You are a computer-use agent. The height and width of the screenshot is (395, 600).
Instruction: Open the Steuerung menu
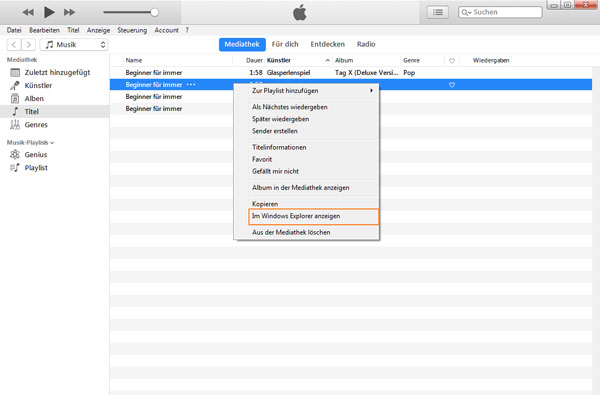(x=132, y=30)
